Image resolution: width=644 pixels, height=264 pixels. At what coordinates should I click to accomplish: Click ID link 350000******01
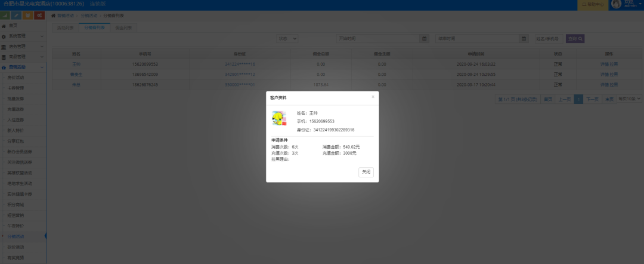coord(240,85)
